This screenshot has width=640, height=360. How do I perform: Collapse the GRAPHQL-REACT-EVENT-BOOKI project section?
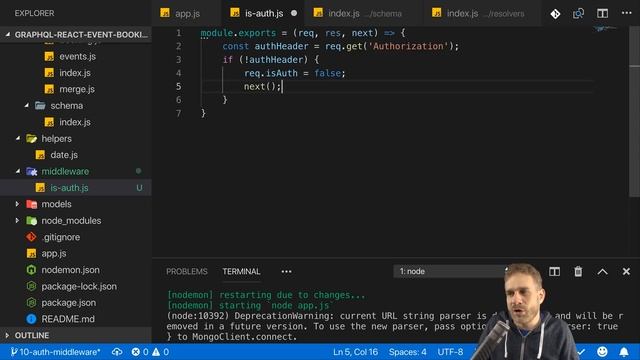click(x=76, y=35)
